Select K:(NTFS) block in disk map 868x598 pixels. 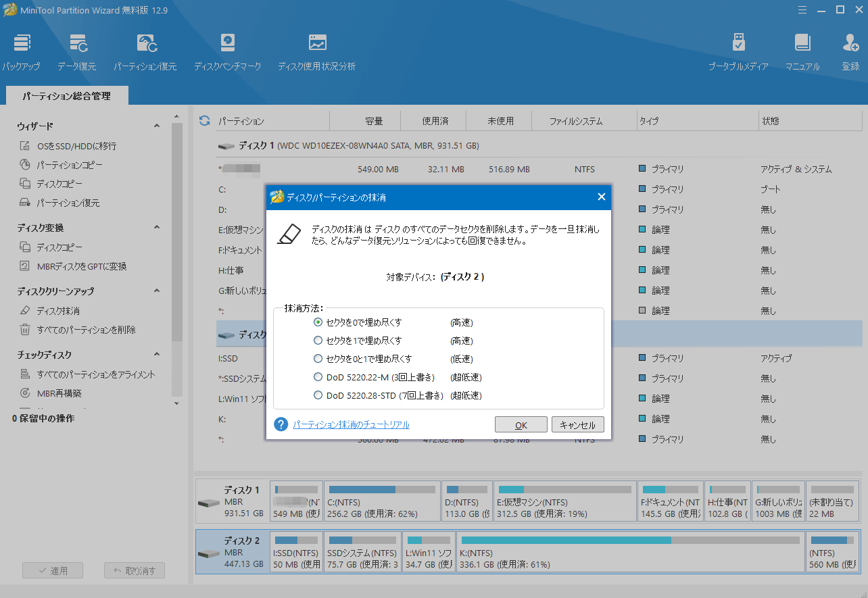click(630, 551)
